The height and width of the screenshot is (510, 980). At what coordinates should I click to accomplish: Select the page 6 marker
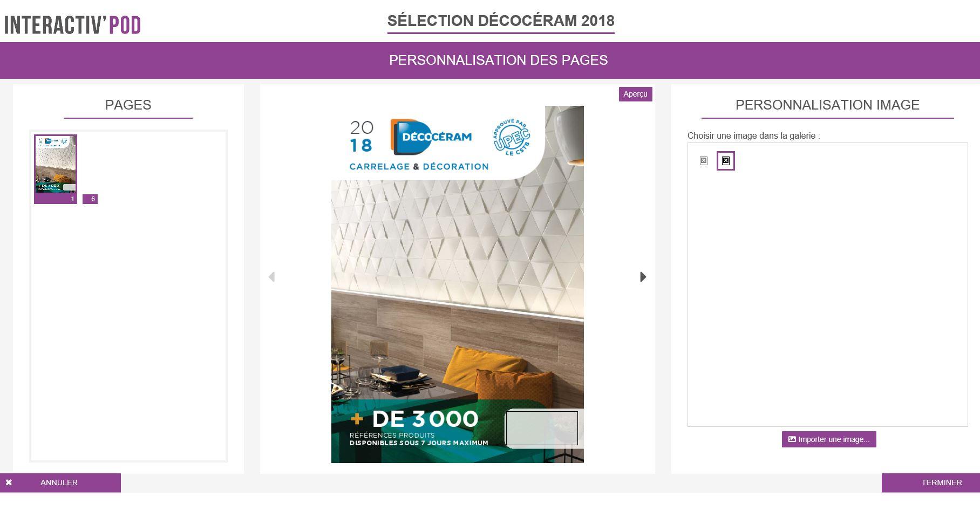coord(90,199)
